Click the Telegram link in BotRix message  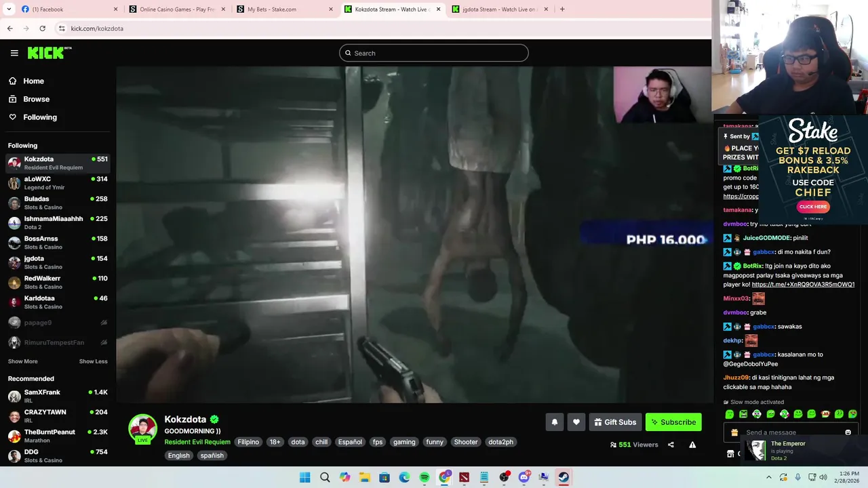(803, 285)
